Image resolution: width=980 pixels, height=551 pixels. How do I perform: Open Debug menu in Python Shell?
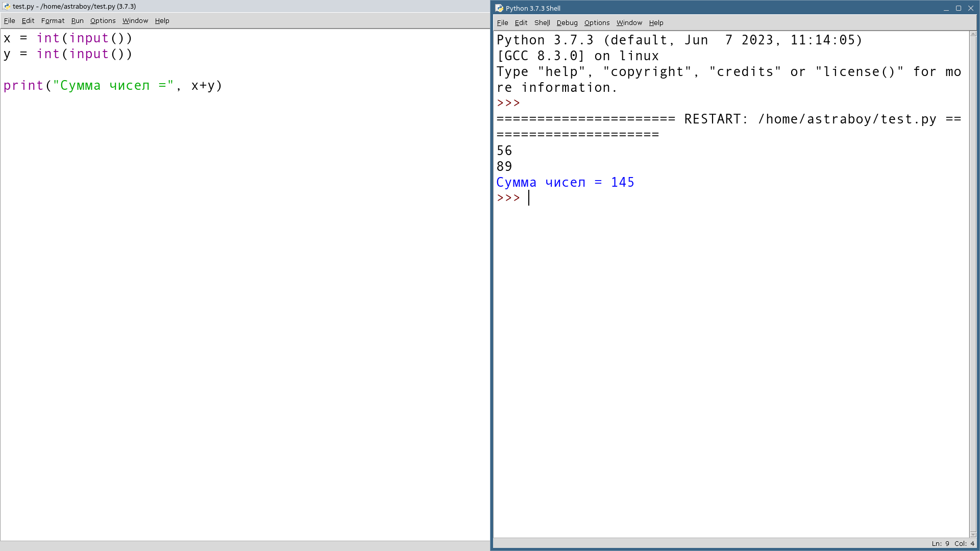point(567,23)
